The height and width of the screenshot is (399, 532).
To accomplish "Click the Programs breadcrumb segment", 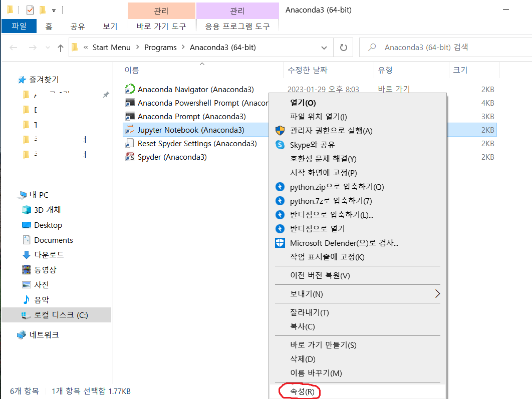I will tap(160, 48).
